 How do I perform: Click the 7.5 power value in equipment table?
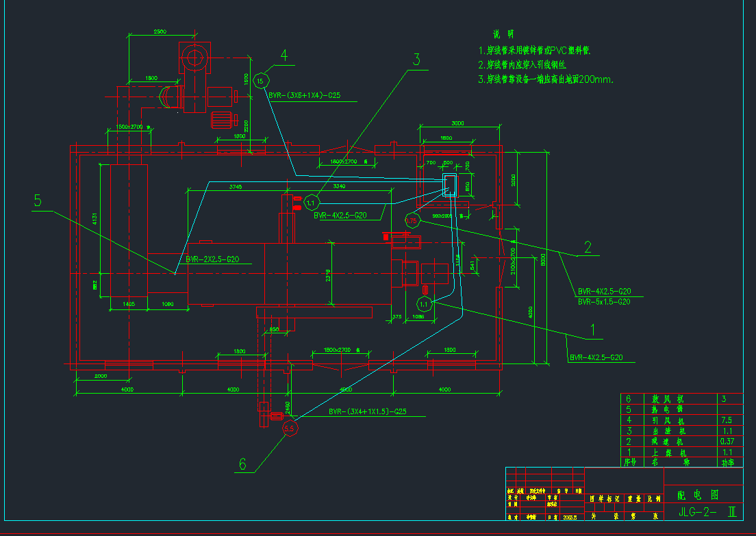click(727, 420)
